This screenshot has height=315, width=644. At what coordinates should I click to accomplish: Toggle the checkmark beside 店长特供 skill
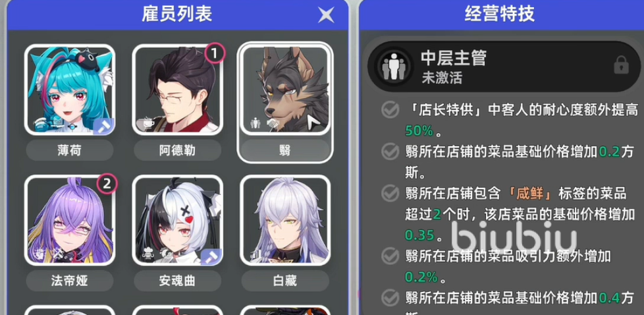389,110
